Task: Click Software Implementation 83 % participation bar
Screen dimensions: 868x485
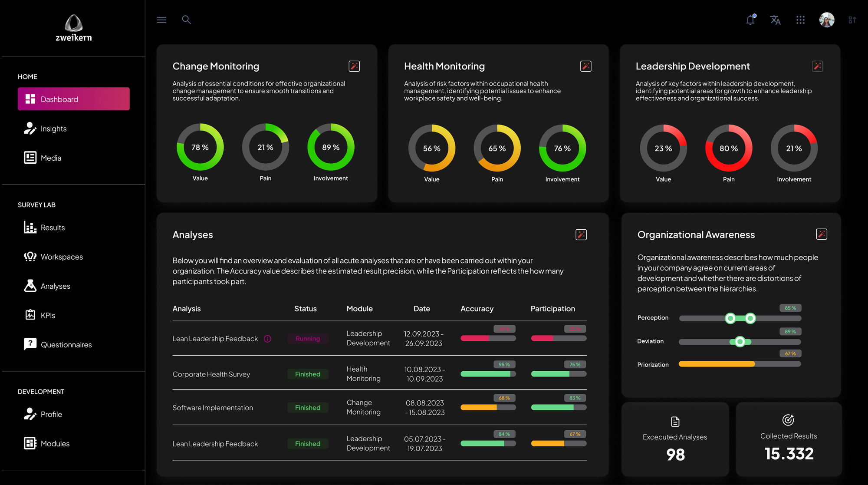Action: (x=559, y=407)
